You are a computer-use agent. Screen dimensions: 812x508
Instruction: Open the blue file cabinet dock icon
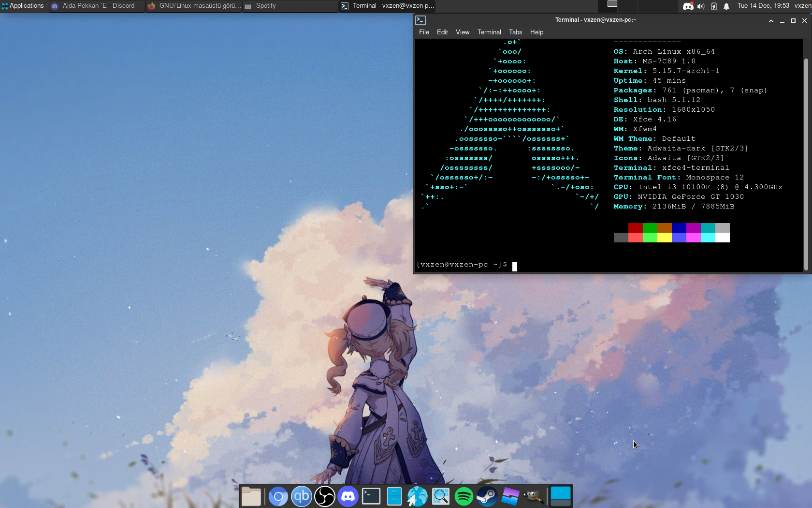(394, 496)
